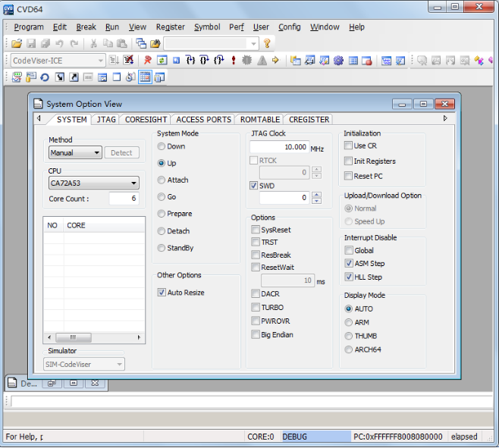Image resolution: width=499 pixels, height=448 pixels.
Task: Click the yellow right arrow toolbar icon
Action: tap(275, 61)
